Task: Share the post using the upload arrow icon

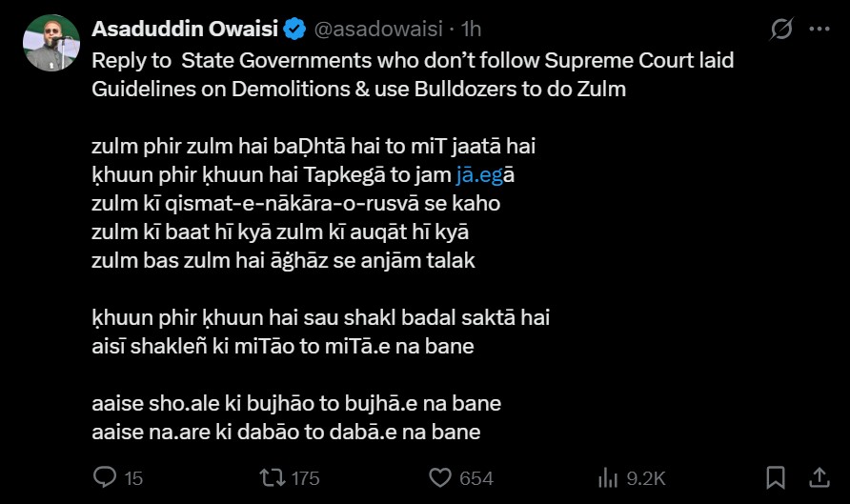Action: click(819, 476)
